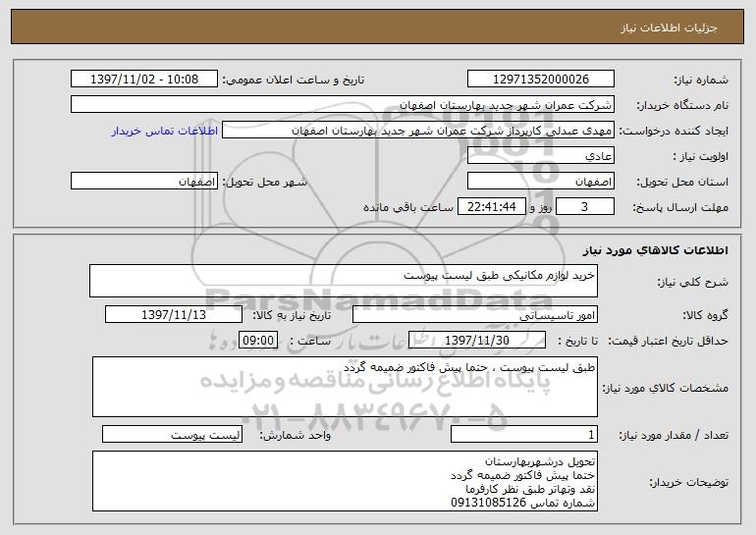This screenshot has width=756, height=535.
Task: Click the مشخصات کالای مورد نیاز label
Action: (x=666, y=388)
